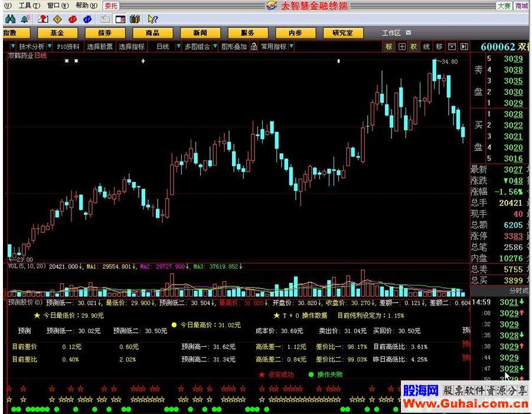
Task: Open the dropdown arrow before 技术分析
Action: (13, 46)
